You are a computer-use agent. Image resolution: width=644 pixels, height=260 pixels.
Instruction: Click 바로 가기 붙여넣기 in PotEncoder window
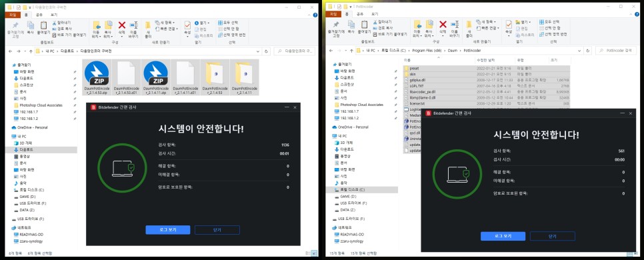coord(390,35)
